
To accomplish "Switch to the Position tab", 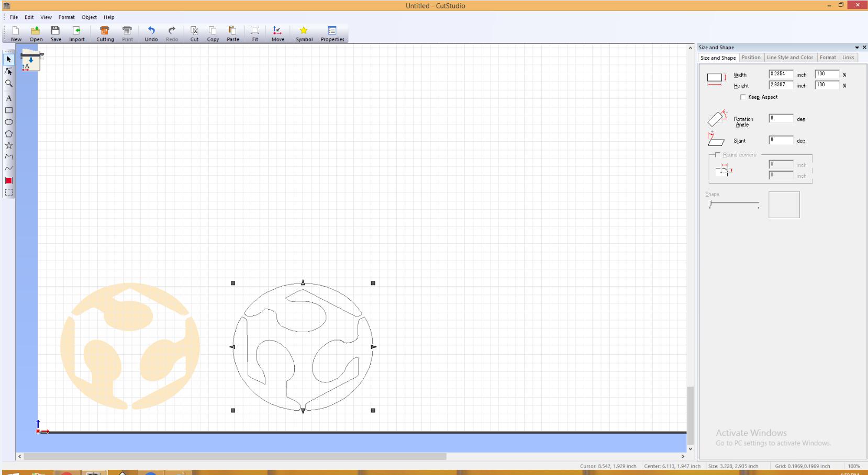I will pos(751,58).
